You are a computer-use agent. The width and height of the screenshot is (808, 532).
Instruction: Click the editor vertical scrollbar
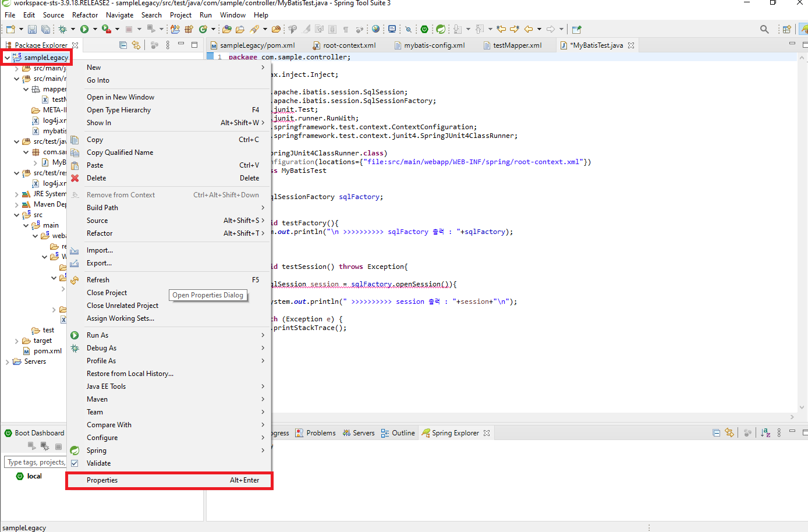point(803,233)
